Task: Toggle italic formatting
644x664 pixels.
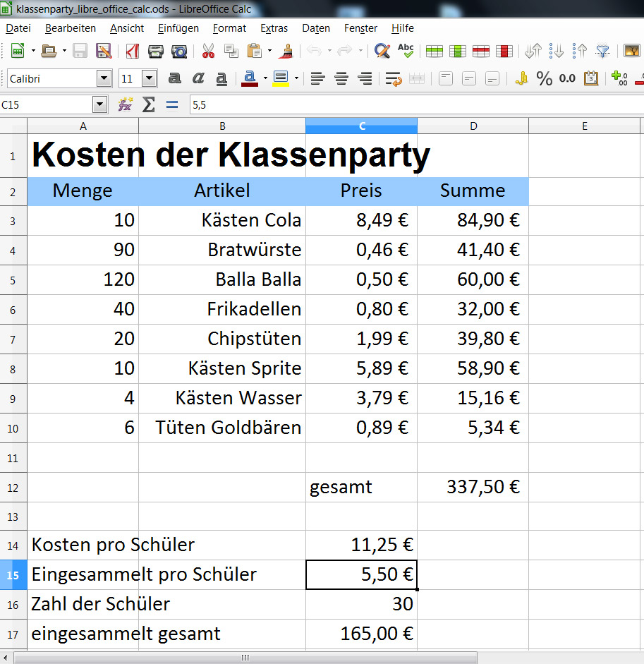Action: [x=198, y=78]
